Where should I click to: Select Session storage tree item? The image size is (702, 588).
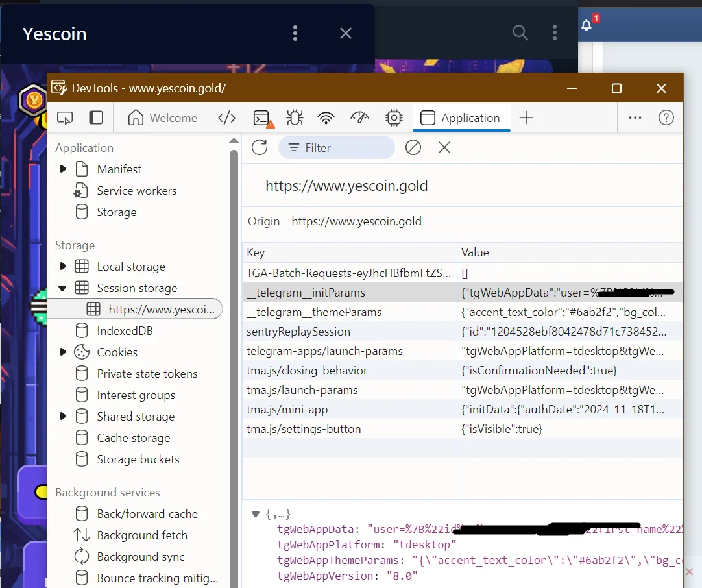click(137, 288)
